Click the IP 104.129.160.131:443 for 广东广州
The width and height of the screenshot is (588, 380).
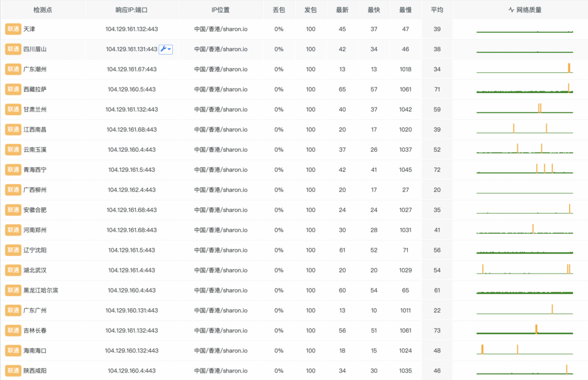[x=131, y=310]
